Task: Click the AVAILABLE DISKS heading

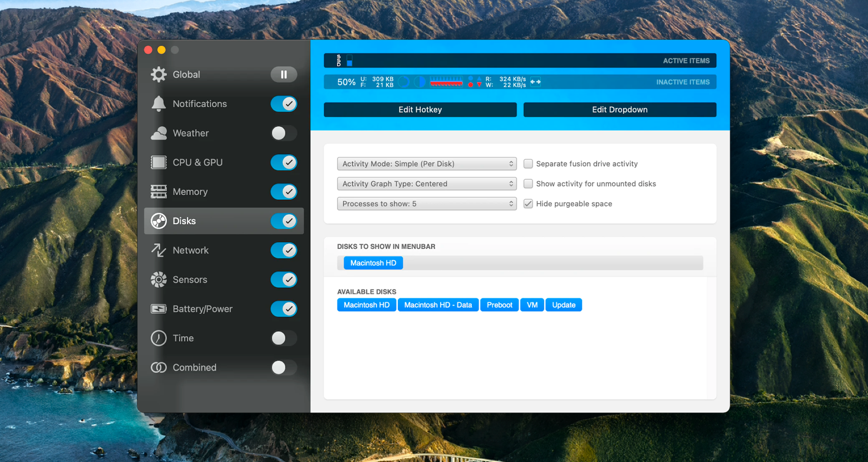Action: (367, 292)
